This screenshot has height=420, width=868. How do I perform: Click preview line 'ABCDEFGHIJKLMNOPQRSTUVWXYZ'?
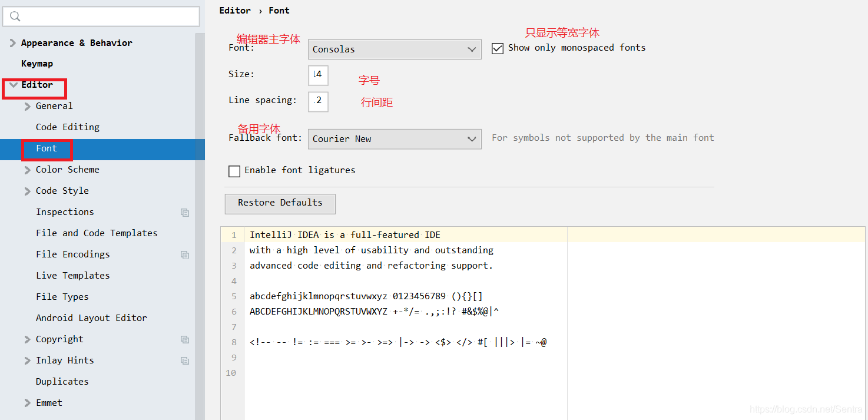point(375,312)
